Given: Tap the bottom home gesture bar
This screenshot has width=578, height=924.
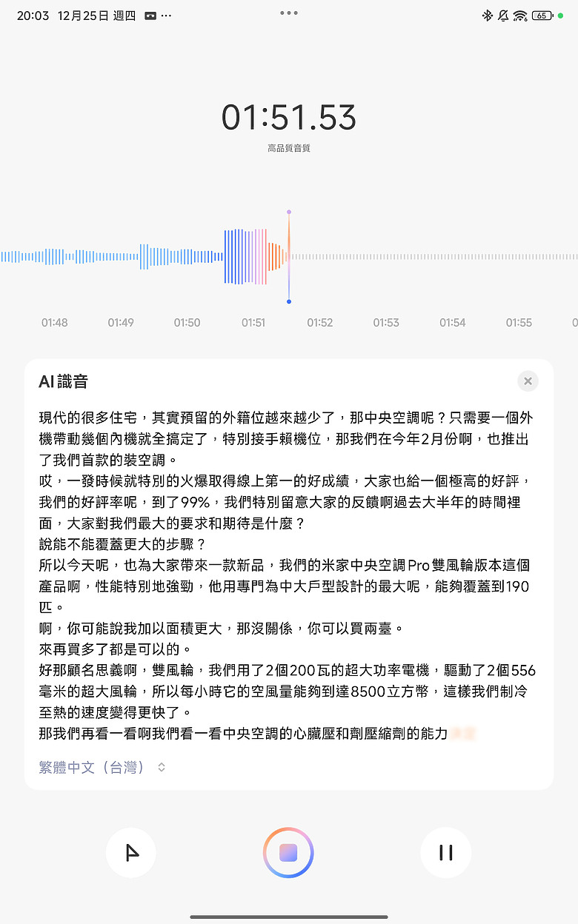Looking at the screenshot, I should [x=289, y=917].
